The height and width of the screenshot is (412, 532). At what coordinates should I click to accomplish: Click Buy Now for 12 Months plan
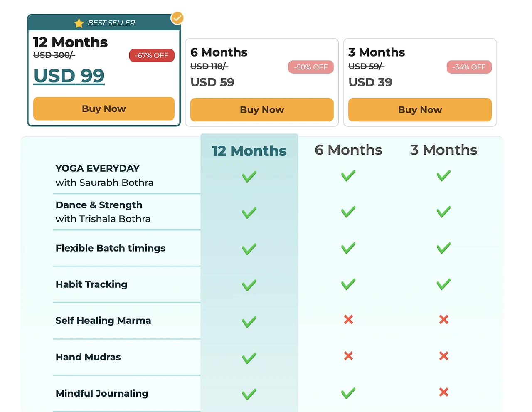click(x=104, y=109)
